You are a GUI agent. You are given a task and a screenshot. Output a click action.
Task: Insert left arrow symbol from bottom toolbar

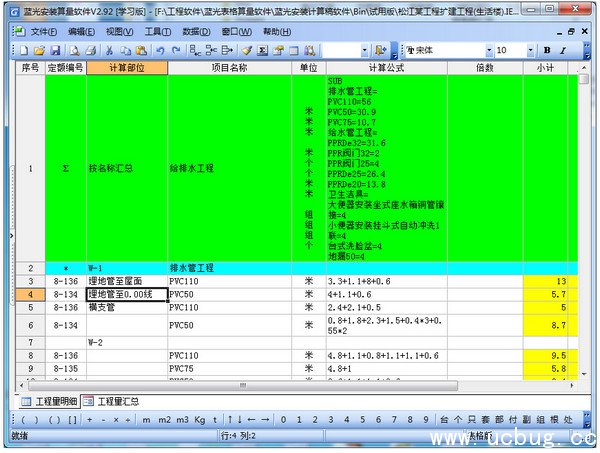pos(251,420)
